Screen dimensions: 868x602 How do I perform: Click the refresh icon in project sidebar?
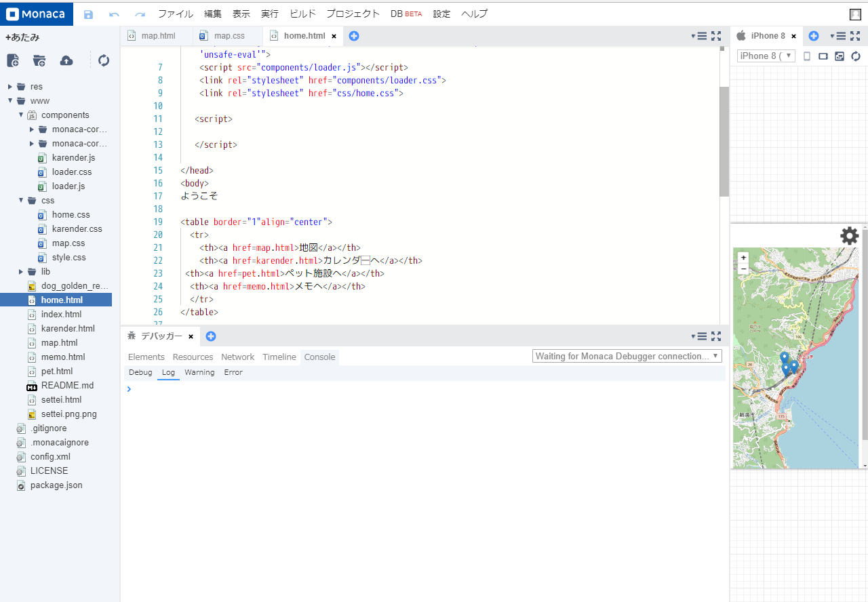click(x=104, y=60)
